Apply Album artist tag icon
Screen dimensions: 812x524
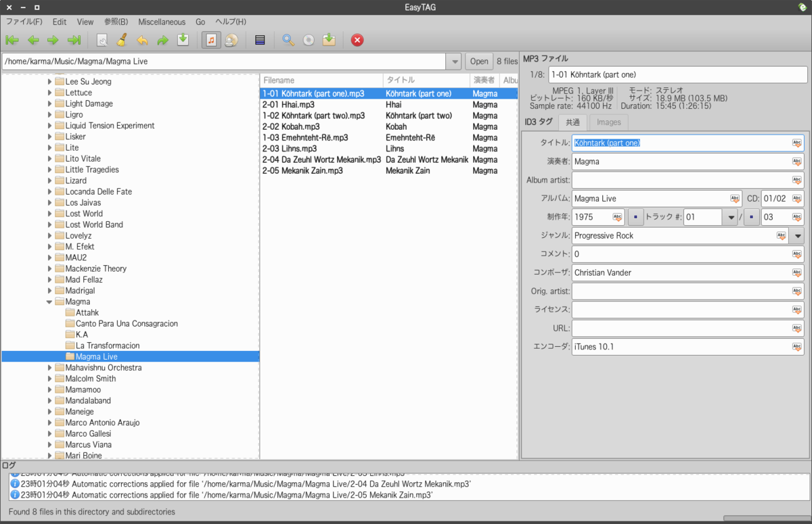click(x=796, y=180)
